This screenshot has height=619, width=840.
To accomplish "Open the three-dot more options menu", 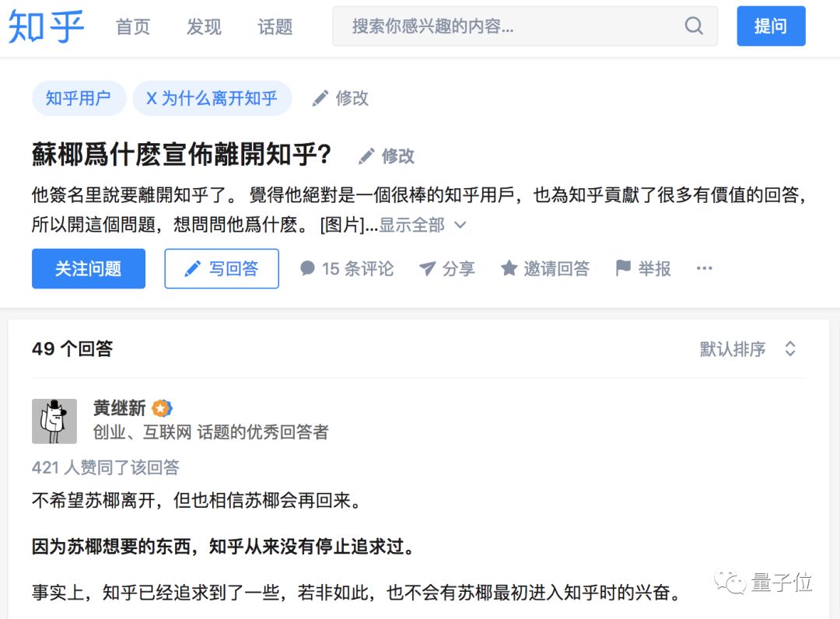I will (x=705, y=268).
